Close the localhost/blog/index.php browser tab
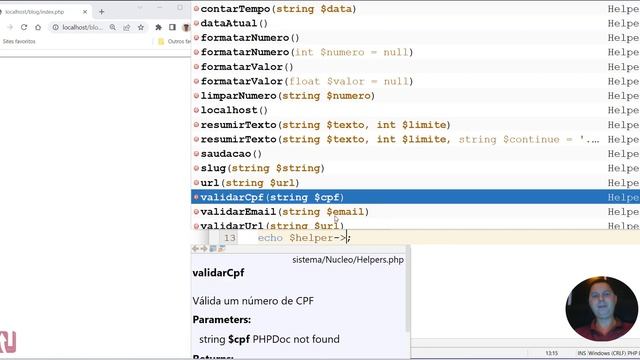This screenshot has height=360, width=640. (85, 12)
